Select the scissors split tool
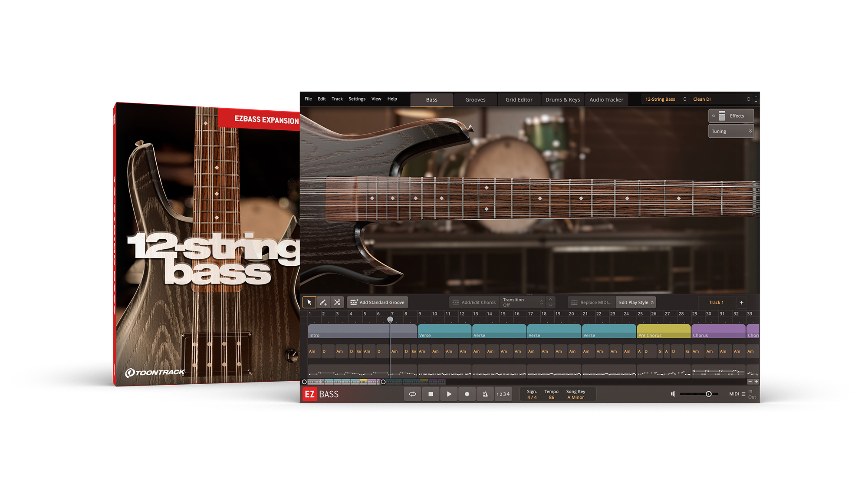The height and width of the screenshot is (485, 868). click(x=337, y=302)
